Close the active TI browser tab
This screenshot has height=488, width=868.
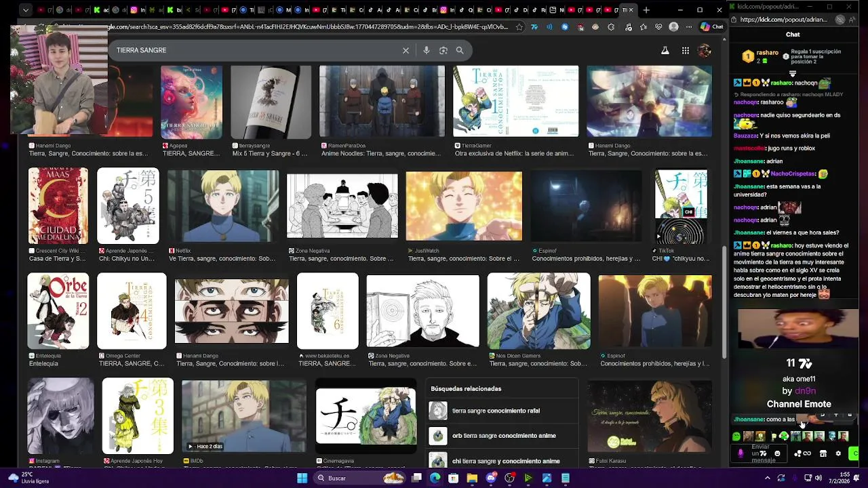632,10
